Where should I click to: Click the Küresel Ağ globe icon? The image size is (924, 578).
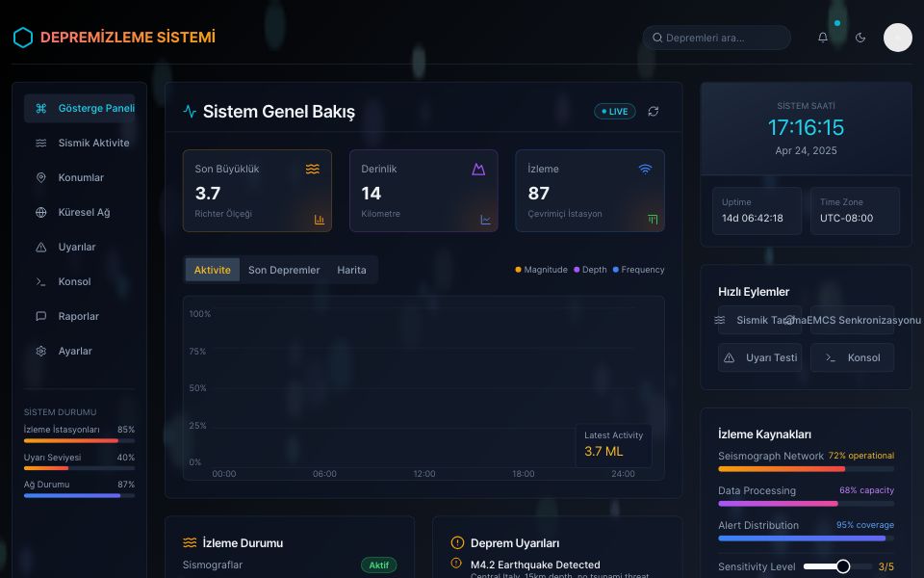[x=40, y=212]
